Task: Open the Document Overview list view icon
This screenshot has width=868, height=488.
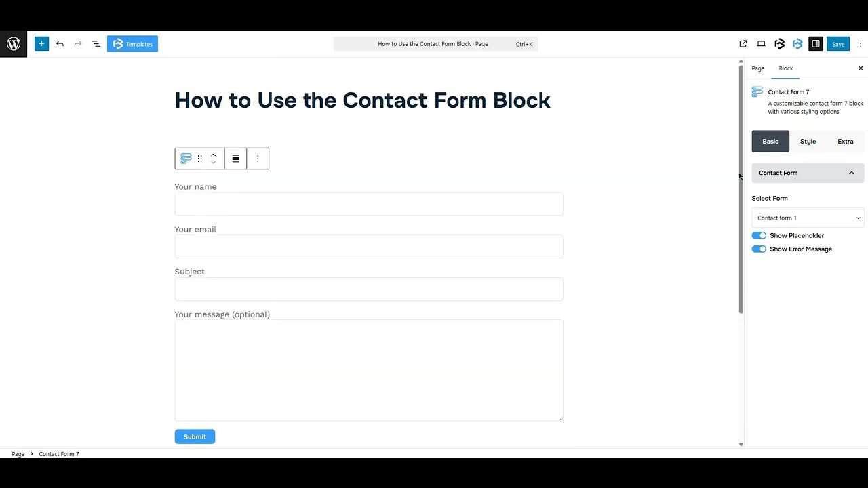Action: coord(96,43)
